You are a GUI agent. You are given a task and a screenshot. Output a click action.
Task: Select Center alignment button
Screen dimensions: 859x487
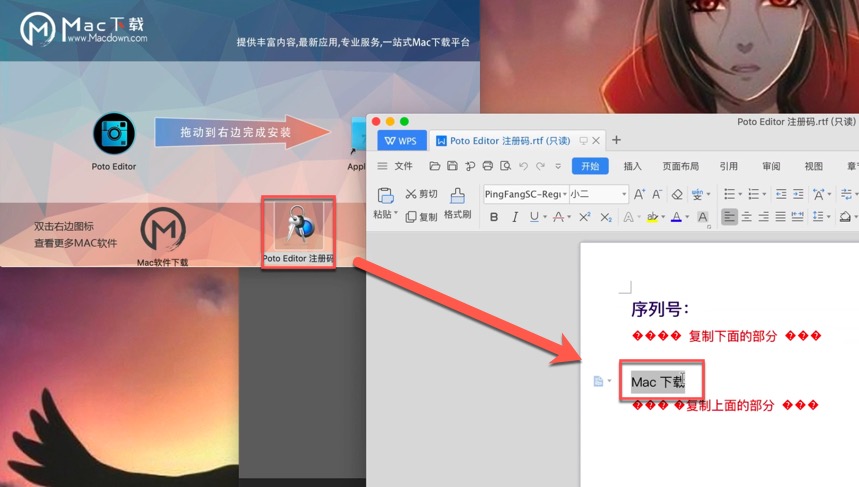[747, 217]
